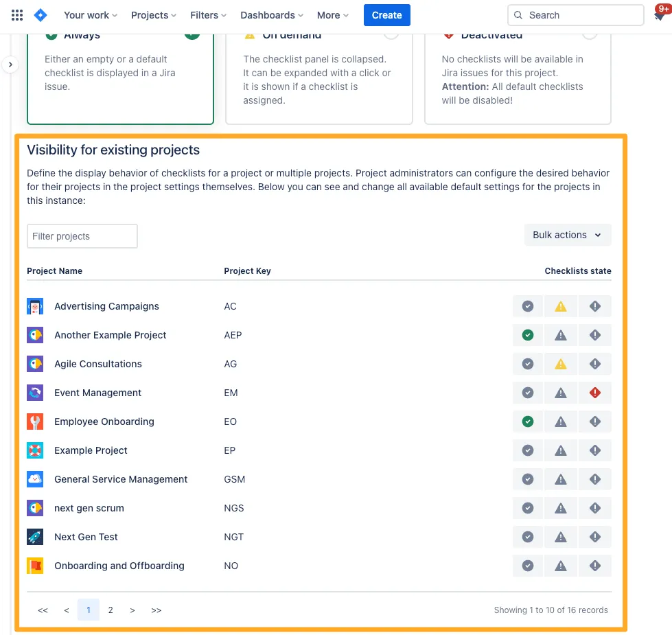
Task: Go to previous page arrow
Action: tap(67, 610)
